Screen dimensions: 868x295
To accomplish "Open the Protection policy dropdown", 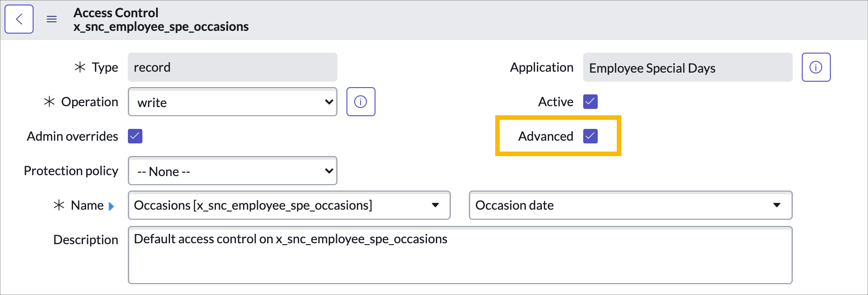I will 233,171.
